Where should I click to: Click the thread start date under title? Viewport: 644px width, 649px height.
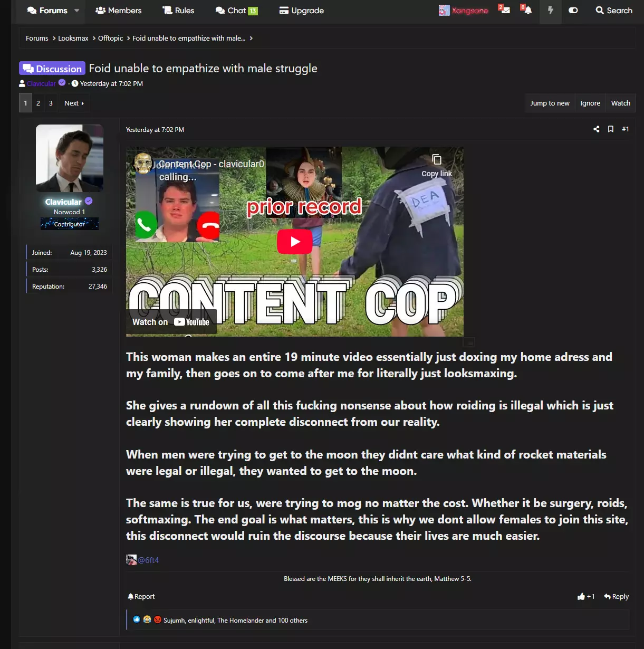(x=111, y=84)
